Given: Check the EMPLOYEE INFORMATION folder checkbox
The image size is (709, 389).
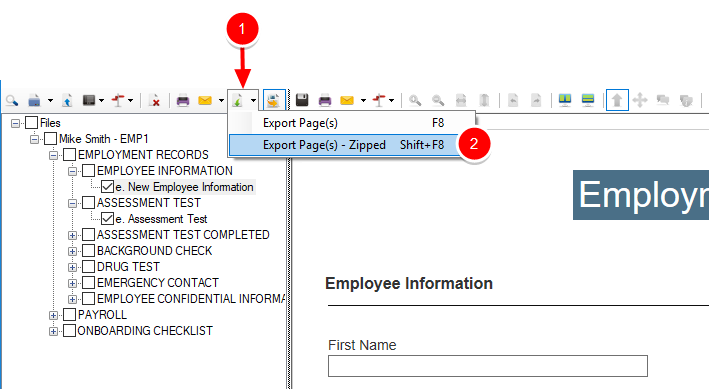Looking at the screenshot, I should (89, 171).
